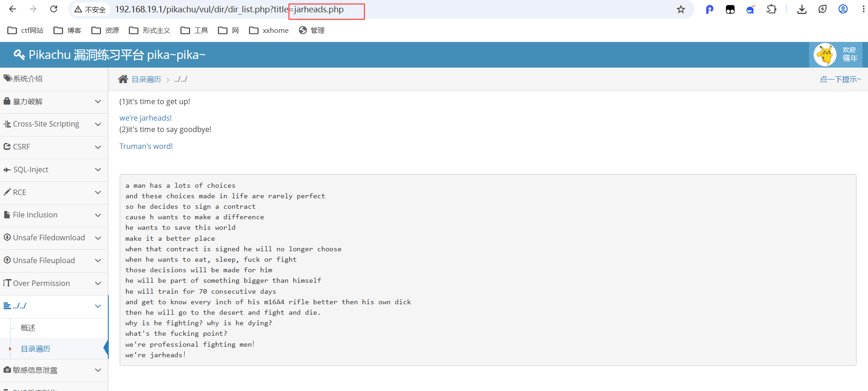The width and height of the screenshot is (868, 391).
Task: Expand the Unsafe Filedownload menu
Action: tap(54, 238)
